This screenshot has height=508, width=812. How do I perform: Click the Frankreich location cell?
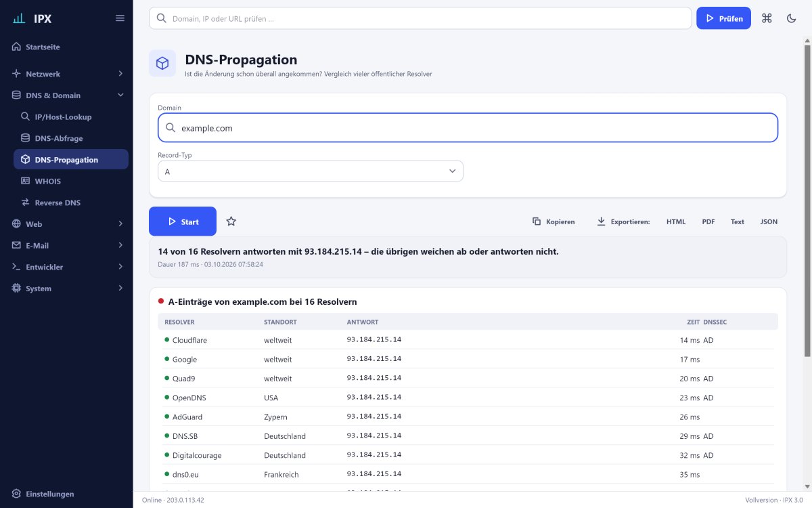click(x=281, y=475)
